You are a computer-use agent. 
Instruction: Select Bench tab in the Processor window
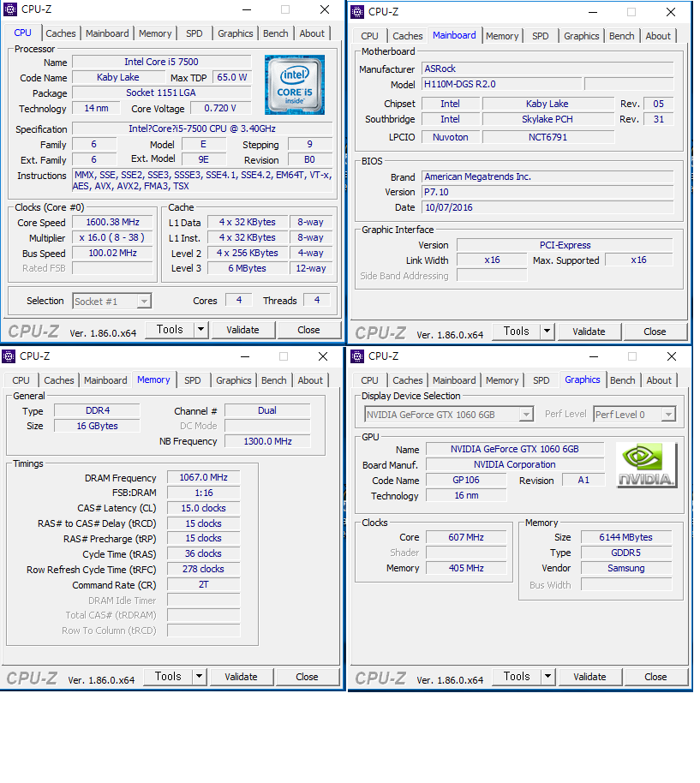276,33
